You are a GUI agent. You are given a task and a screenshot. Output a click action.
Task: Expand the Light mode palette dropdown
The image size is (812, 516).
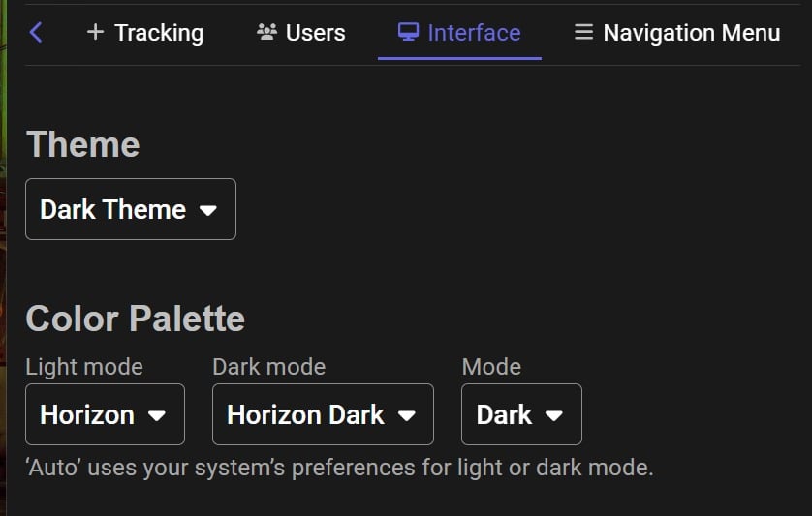pos(105,414)
